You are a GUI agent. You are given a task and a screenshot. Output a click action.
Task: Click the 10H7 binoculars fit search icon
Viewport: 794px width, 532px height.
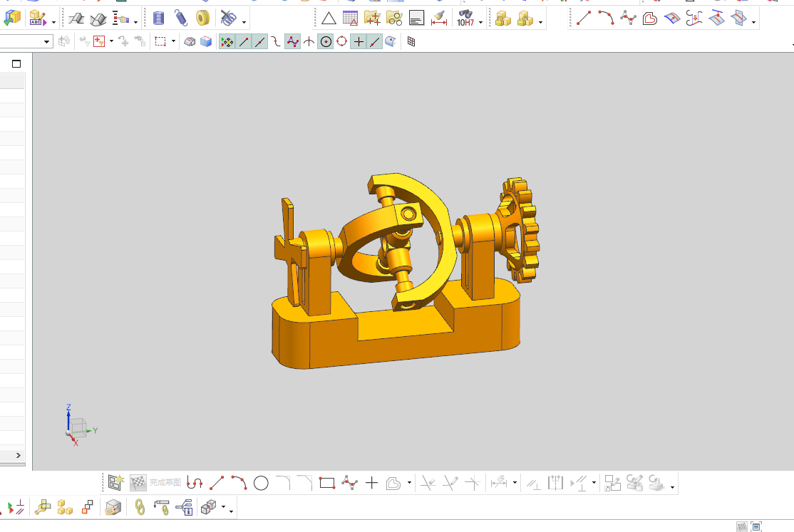465,19
